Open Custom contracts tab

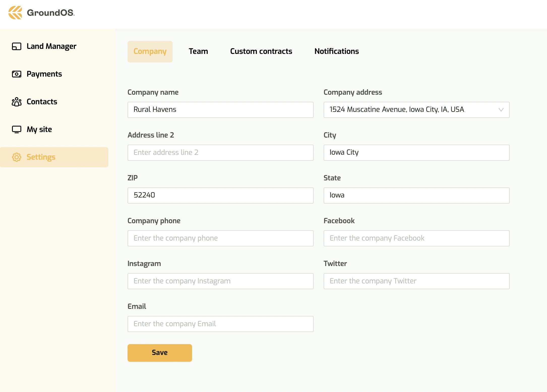pyautogui.click(x=261, y=51)
